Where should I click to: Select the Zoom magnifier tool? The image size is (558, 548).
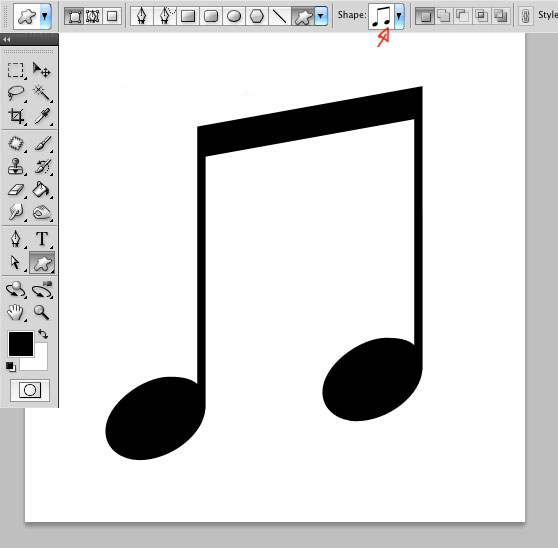(42, 312)
